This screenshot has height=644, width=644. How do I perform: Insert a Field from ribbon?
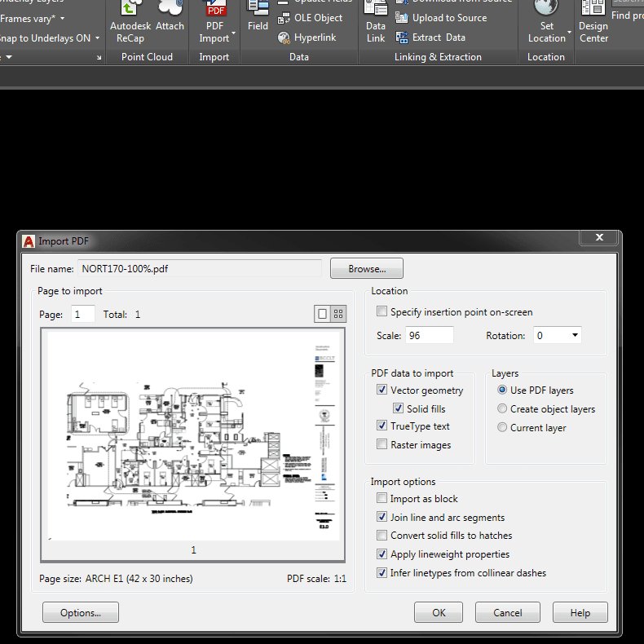click(258, 16)
